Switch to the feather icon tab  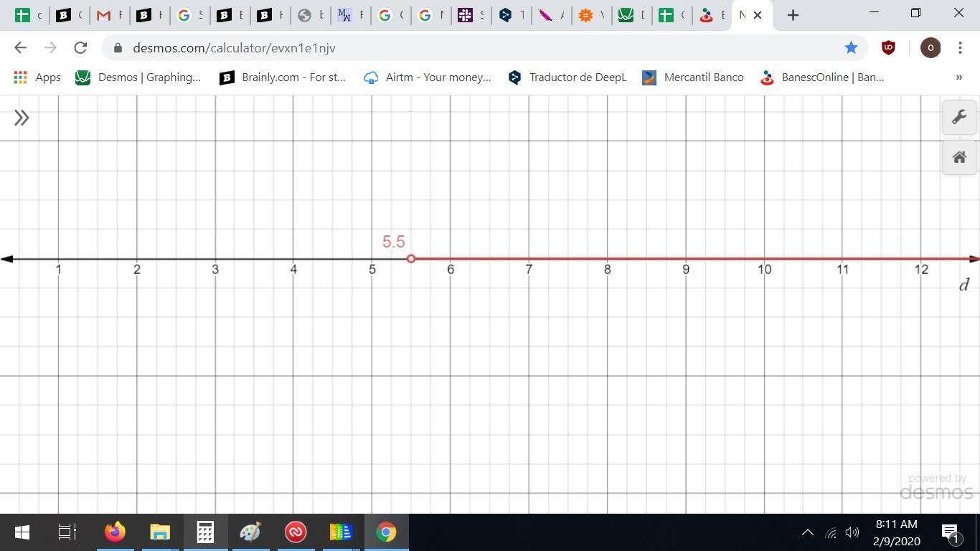click(x=552, y=14)
